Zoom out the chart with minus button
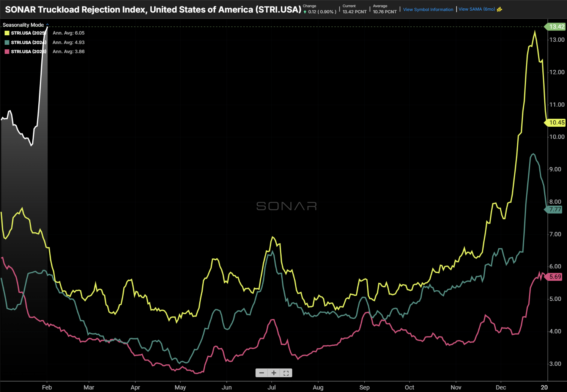 261,373
